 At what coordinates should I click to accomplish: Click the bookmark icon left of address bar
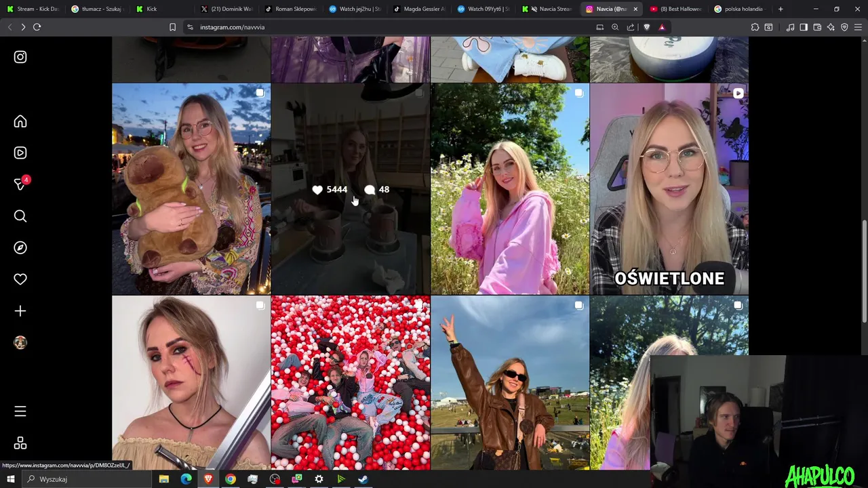[172, 27]
